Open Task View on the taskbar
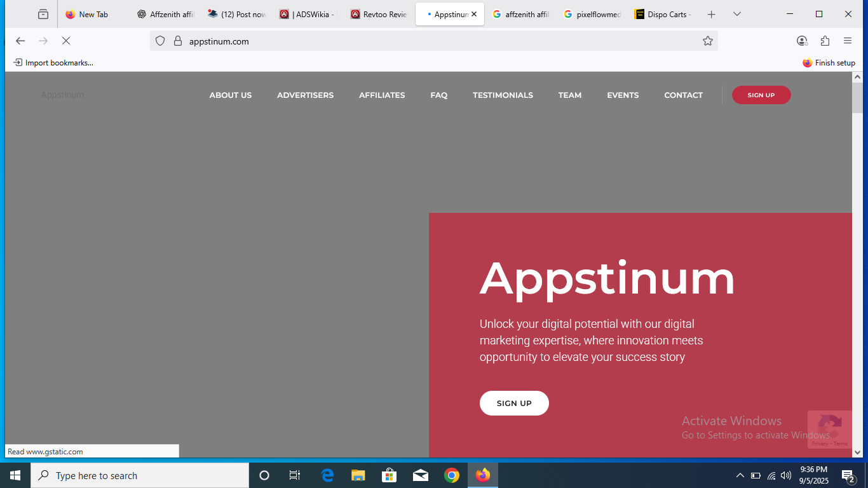 [295, 475]
